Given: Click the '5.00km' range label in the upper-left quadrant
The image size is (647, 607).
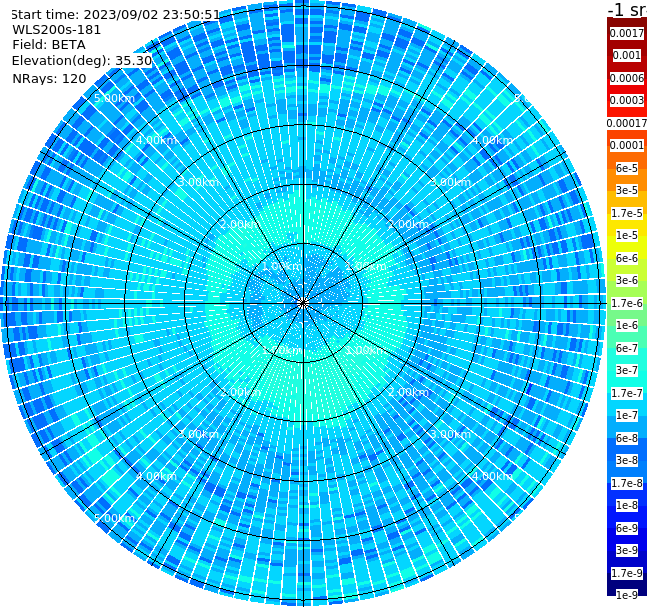Looking at the screenshot, I should coord(114,99).
